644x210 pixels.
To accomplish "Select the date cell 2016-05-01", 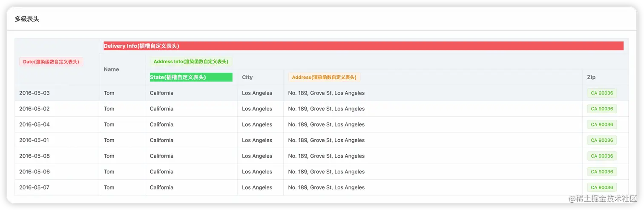I will click(34, 140).
